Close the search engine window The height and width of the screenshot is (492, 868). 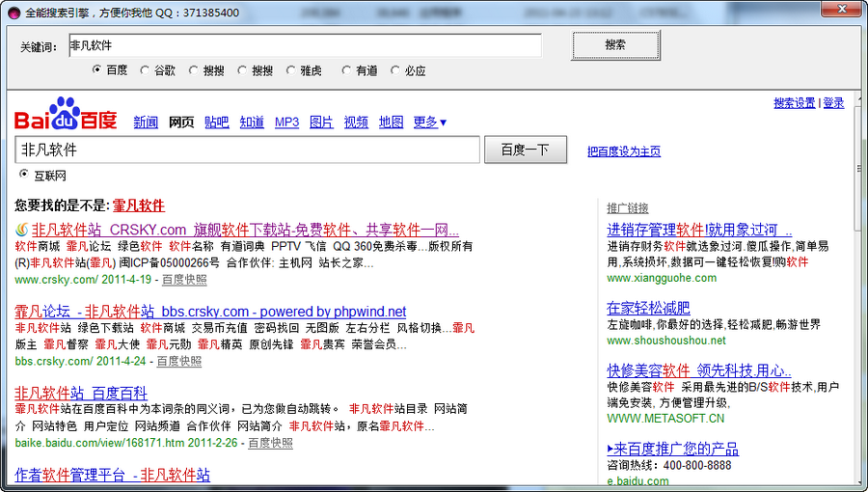(x=841, y=9)
